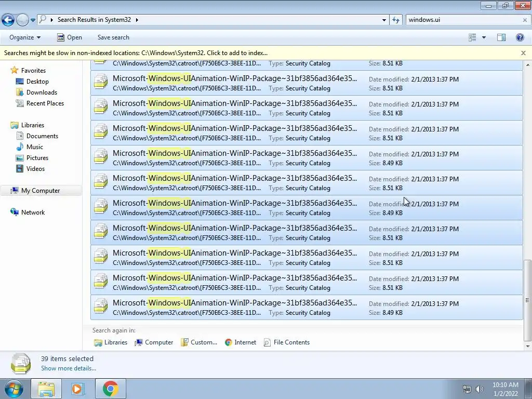Search again in Computer
Screen dimensions: 532x399
[x=154, y=342]
